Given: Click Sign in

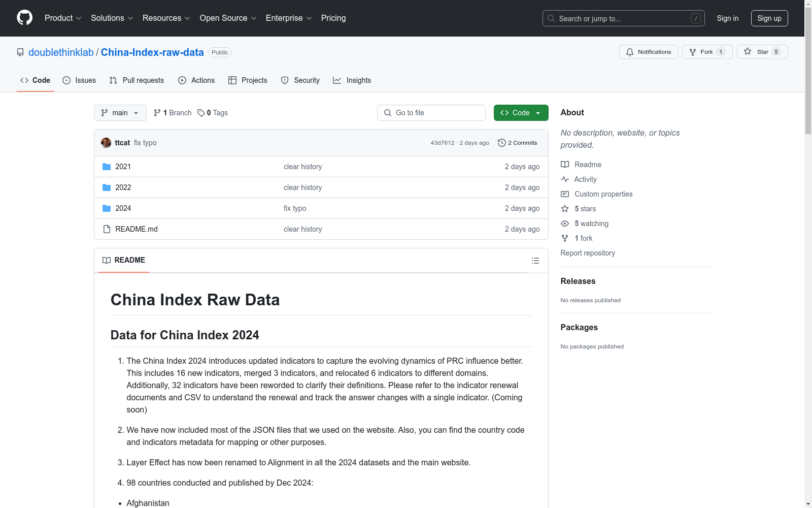Looking at the screenshot, I should [728, 18].
